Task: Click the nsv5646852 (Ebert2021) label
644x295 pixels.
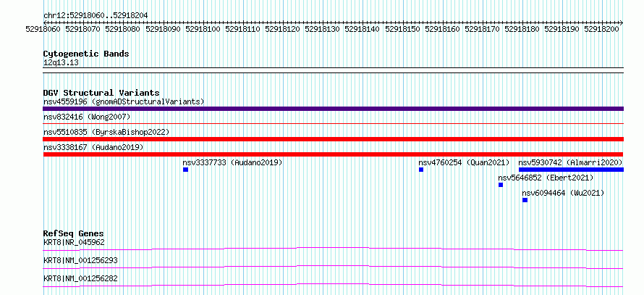Action: point(546,178)
